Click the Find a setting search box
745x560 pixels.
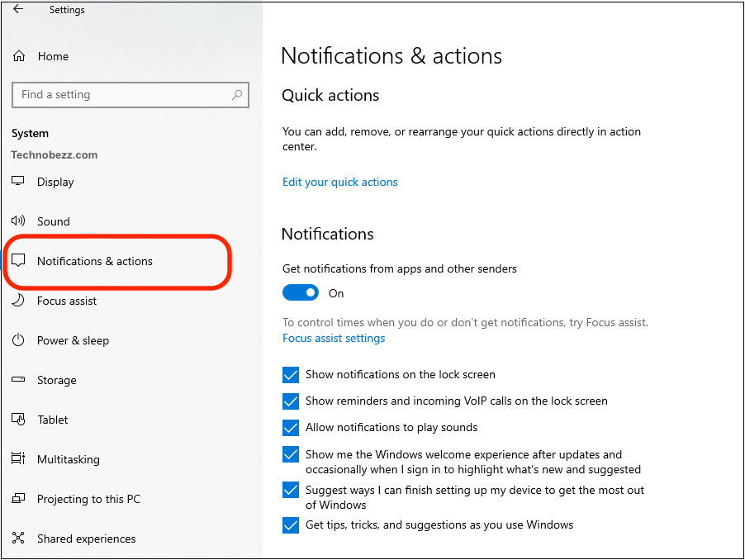[x=130, y=94]
